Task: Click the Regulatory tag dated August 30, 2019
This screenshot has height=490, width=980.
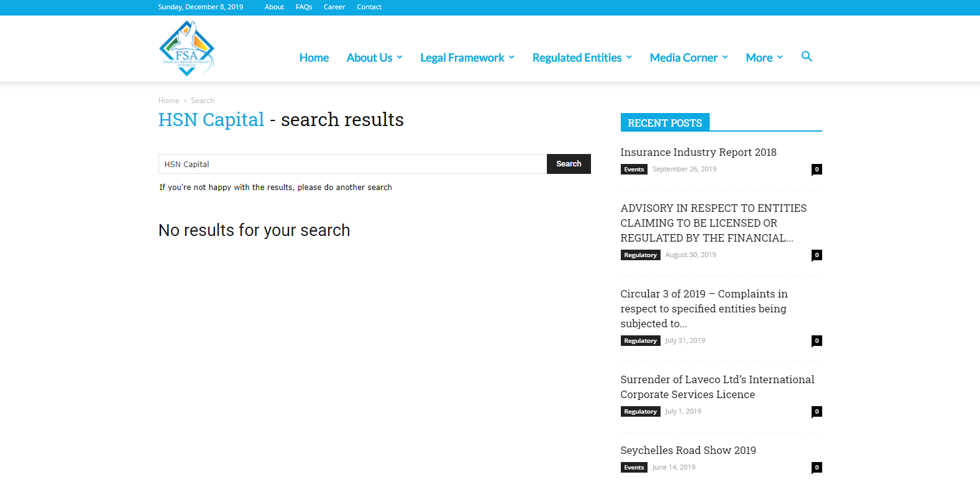Action: (640, 255)
